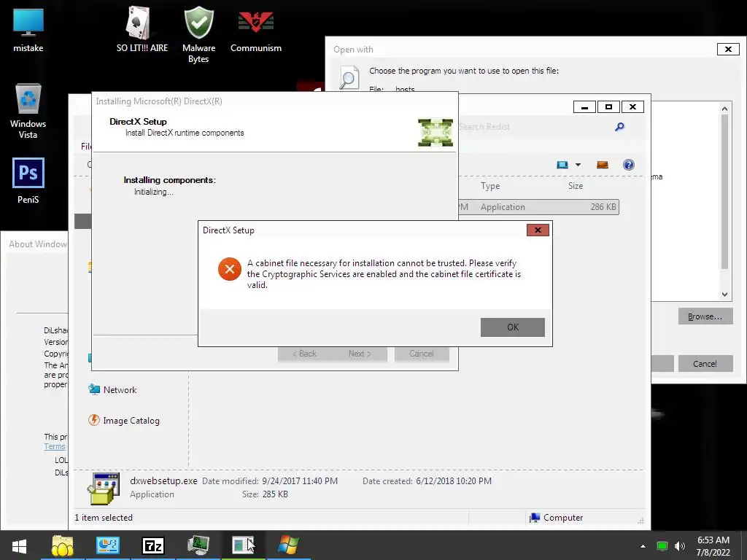Click the Open with list scrollbar thumb

(724, 192)
